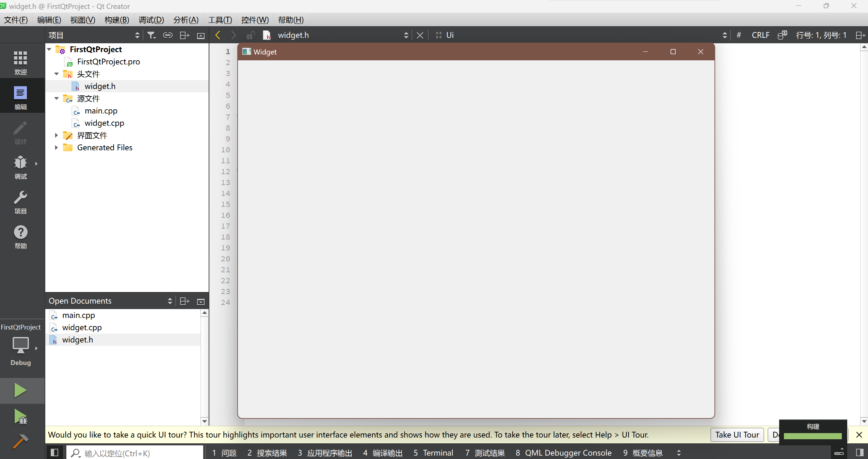Click editor vertical scrollbar up arrow
The image size is (868, 459).
(x=864, y=47)
